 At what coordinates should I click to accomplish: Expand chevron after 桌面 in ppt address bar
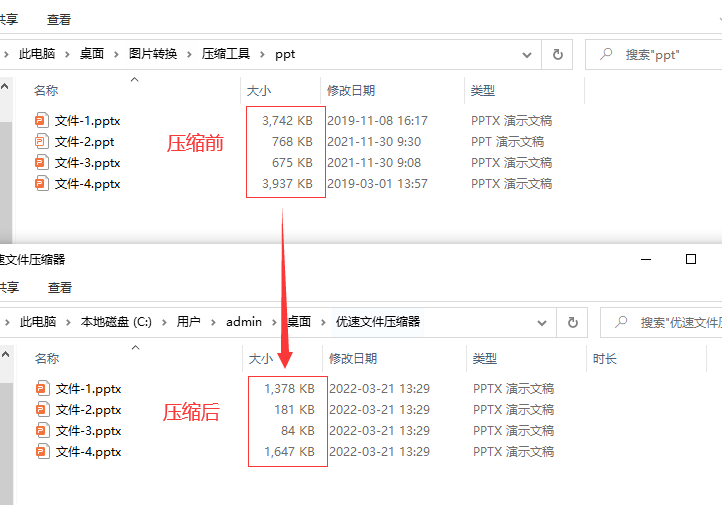(116, 55)
